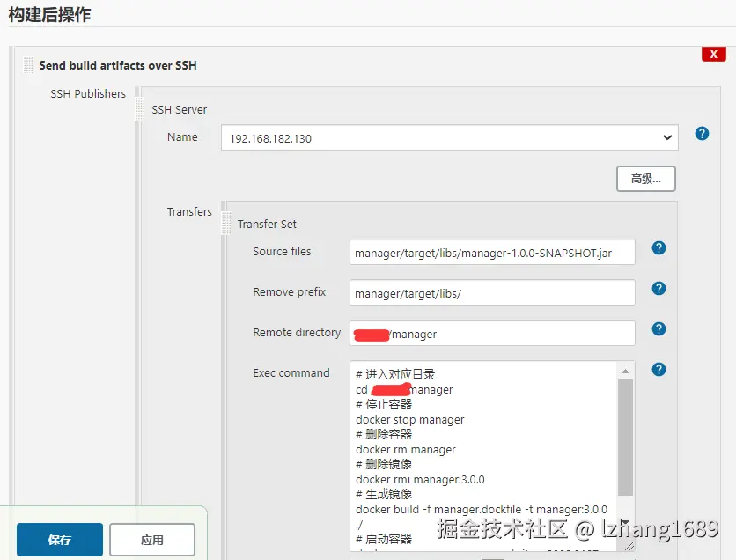
Task: Click the help icon beside Remote directory
Action: click(659, 329)
